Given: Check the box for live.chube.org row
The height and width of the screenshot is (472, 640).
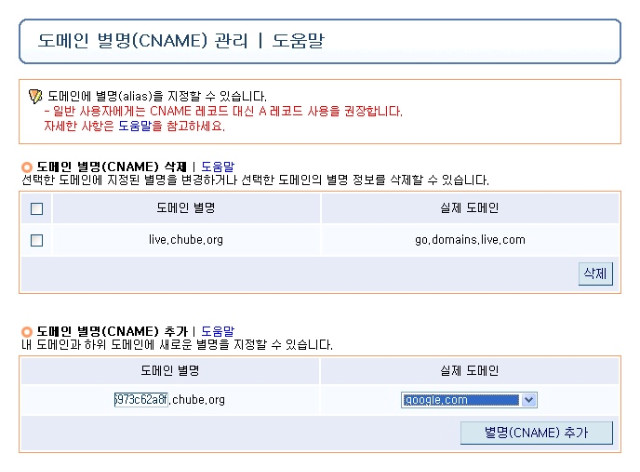Looking at the screenshot, I should click(37, 240).
